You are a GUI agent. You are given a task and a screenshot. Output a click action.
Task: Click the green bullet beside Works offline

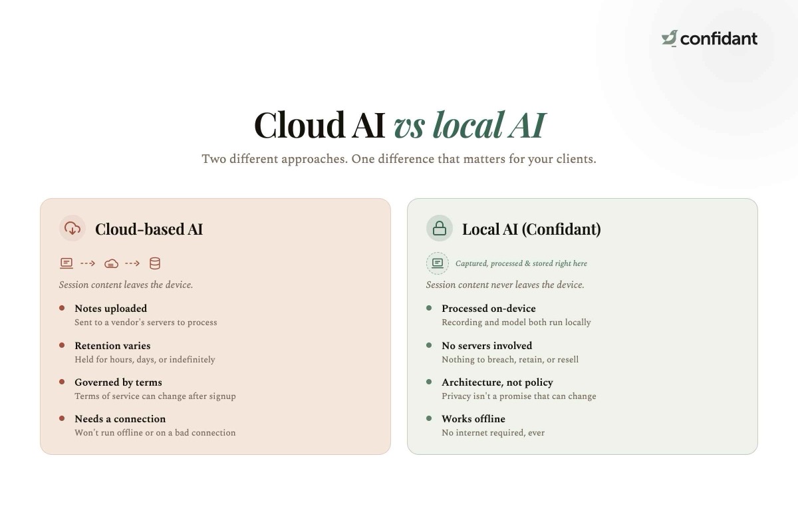pos(429,418)
